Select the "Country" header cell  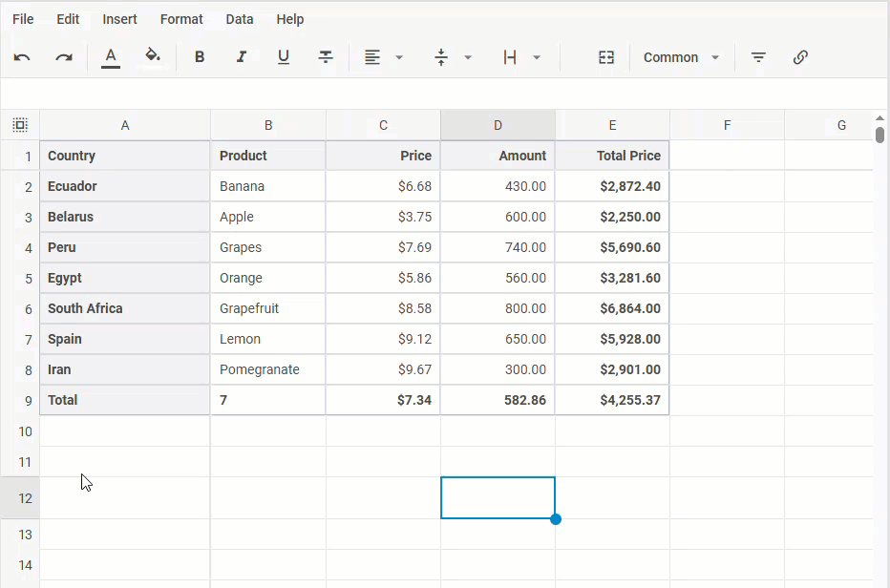coord(125,156)
